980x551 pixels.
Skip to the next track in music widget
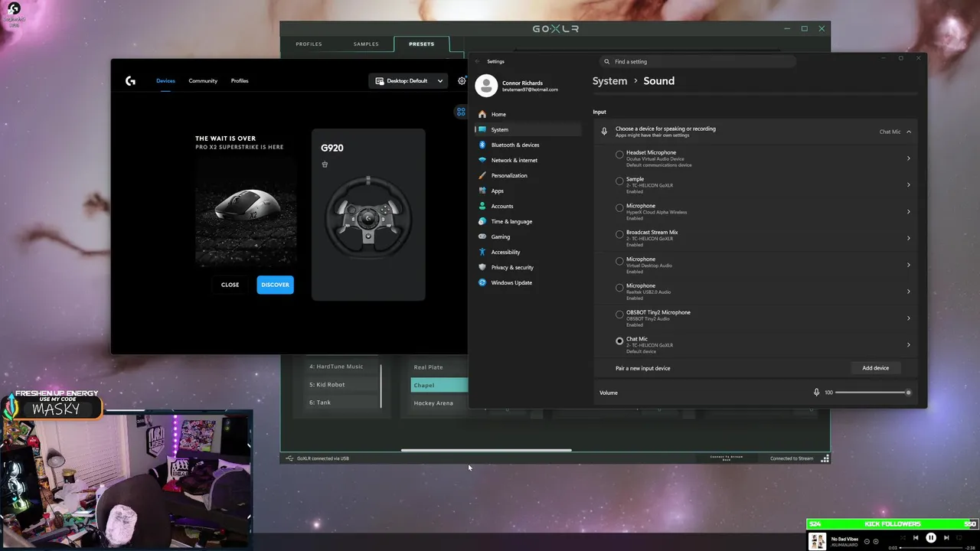coord(946,538)
